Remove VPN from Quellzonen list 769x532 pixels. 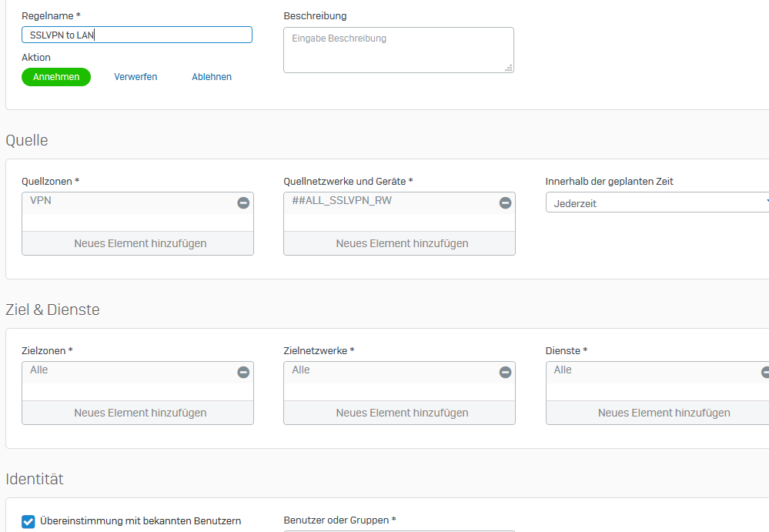243,203
